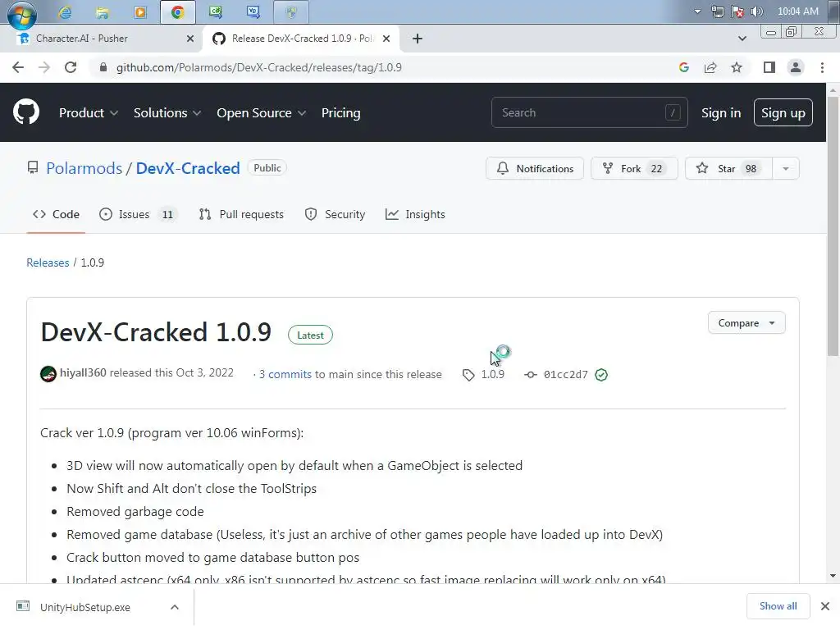Click Show all downloads
This screenshot has height=630, width=840.
tap(778, 606)
